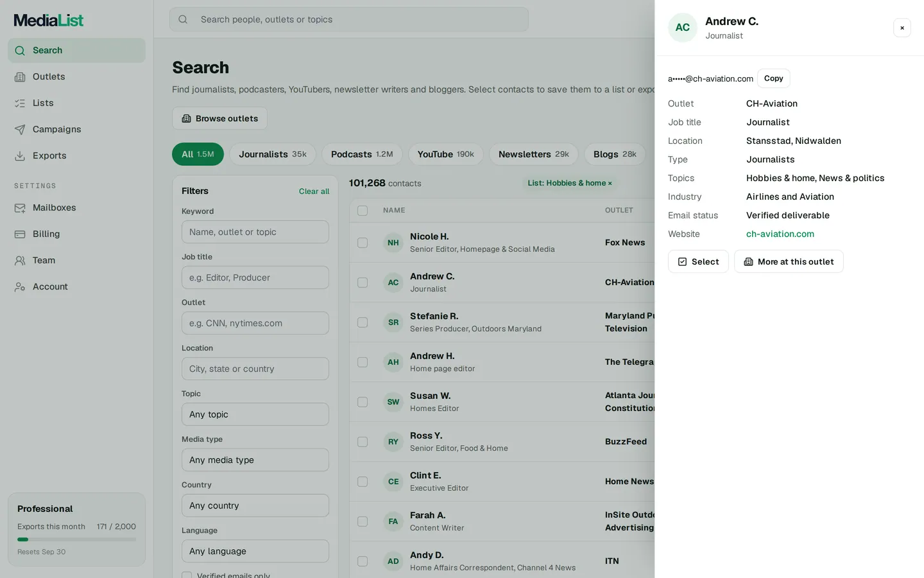
Task: Click Copy button next to email
Action: pos(773,78)
